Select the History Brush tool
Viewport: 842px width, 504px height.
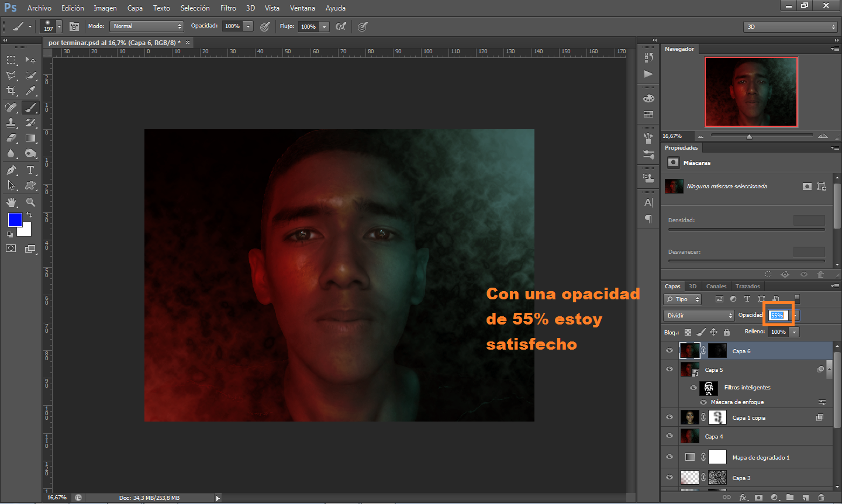coord(30,123)
